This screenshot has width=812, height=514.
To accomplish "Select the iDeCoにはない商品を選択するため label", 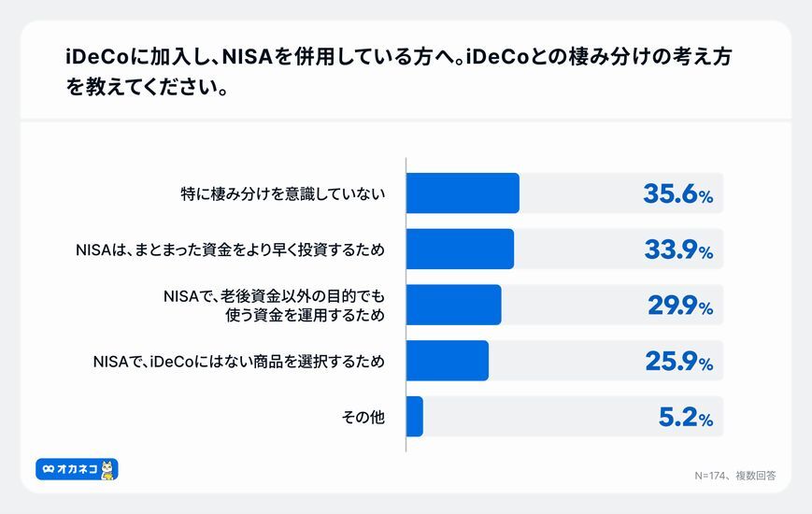I will pos(238,361).
